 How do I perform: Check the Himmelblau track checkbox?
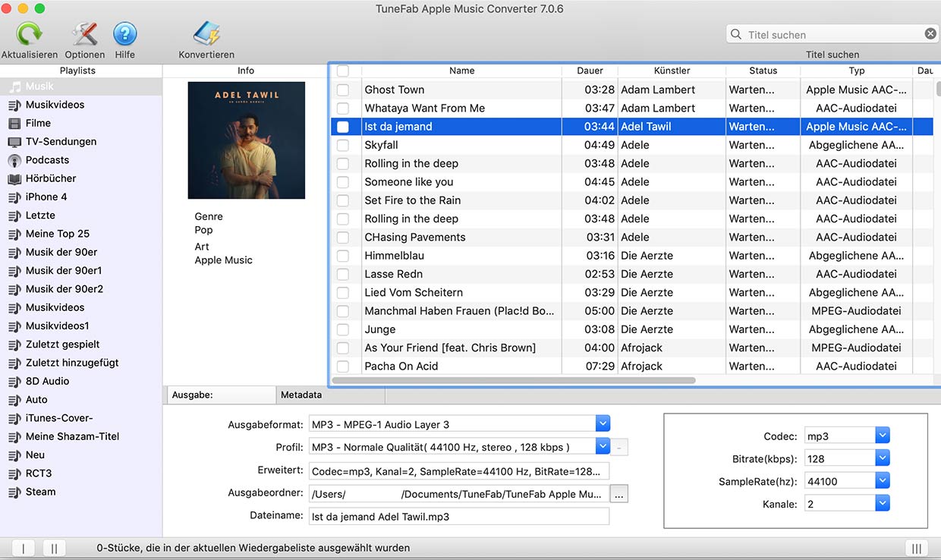tap(343, 256)
